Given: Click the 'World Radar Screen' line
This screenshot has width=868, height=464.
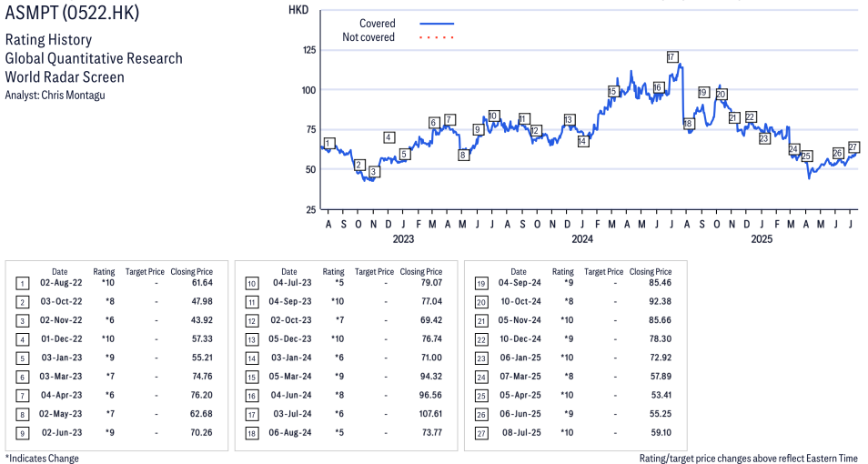Looking at the screenshot, I should pos(65,76).
